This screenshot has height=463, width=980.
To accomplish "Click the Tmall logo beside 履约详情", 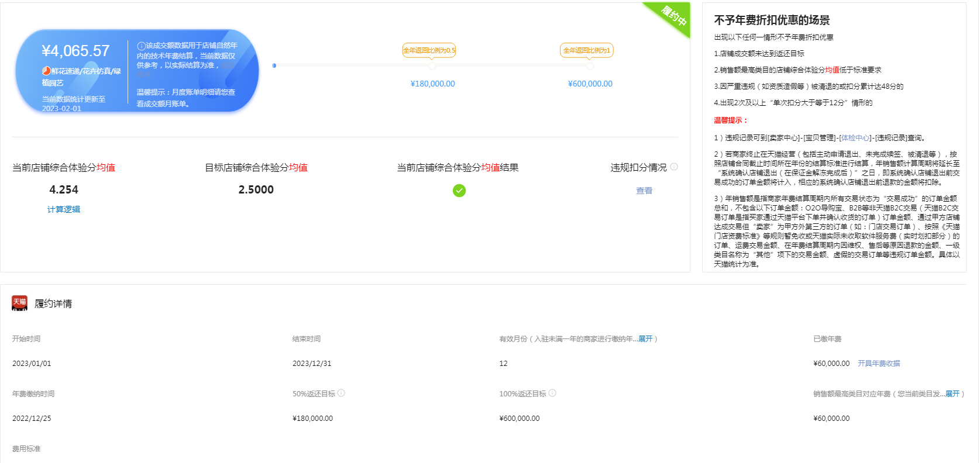I will (20, 303).
